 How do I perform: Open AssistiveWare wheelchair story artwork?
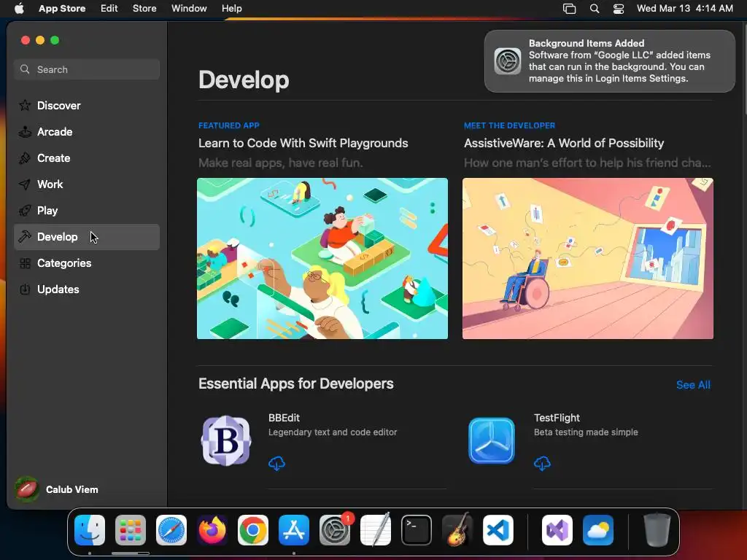[x=588, y=259]
